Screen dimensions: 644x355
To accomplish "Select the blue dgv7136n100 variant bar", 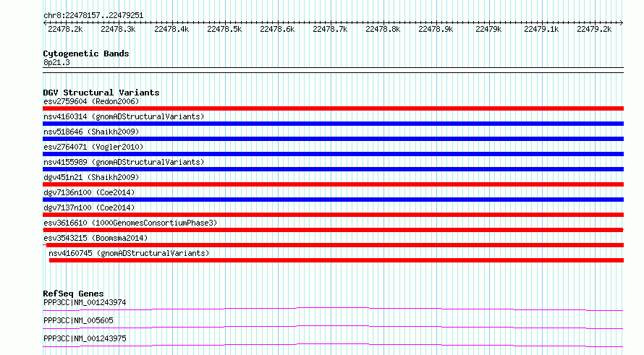I will (333, 200).
